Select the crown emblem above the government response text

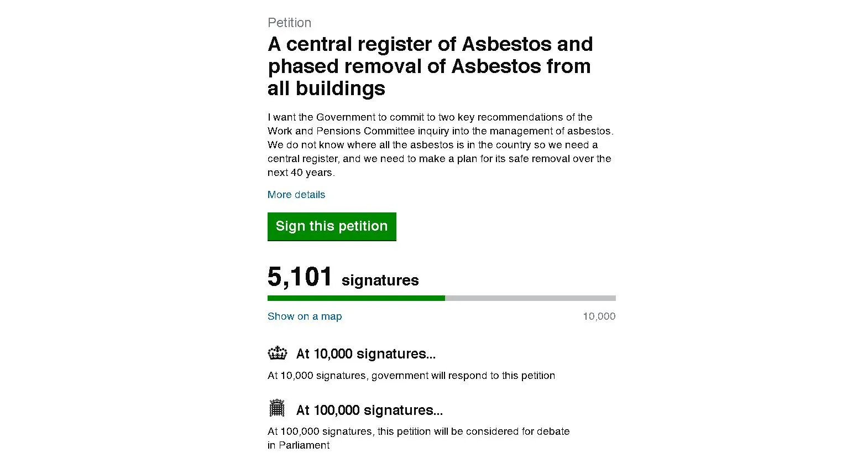[x=277, y=352]
